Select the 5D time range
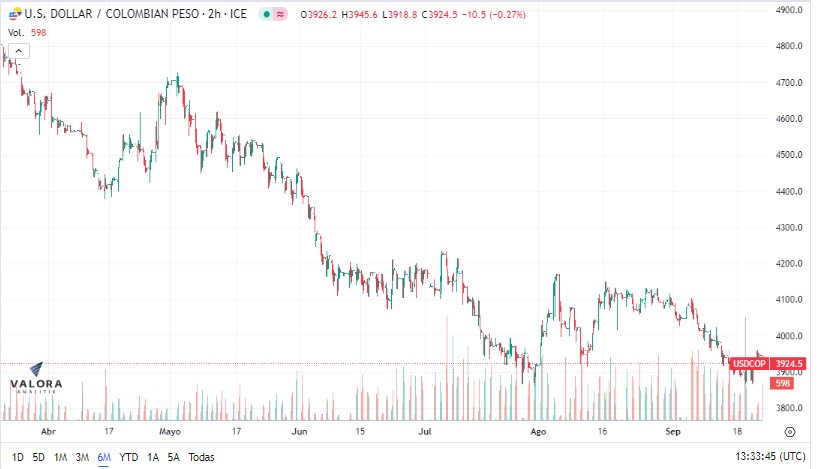Screen dimensions: 819x469 point(39,458)
